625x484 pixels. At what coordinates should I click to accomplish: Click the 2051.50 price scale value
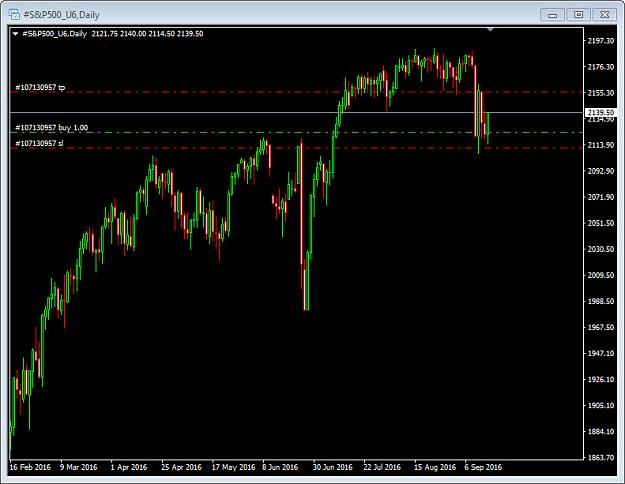click(x=601, y=223)
